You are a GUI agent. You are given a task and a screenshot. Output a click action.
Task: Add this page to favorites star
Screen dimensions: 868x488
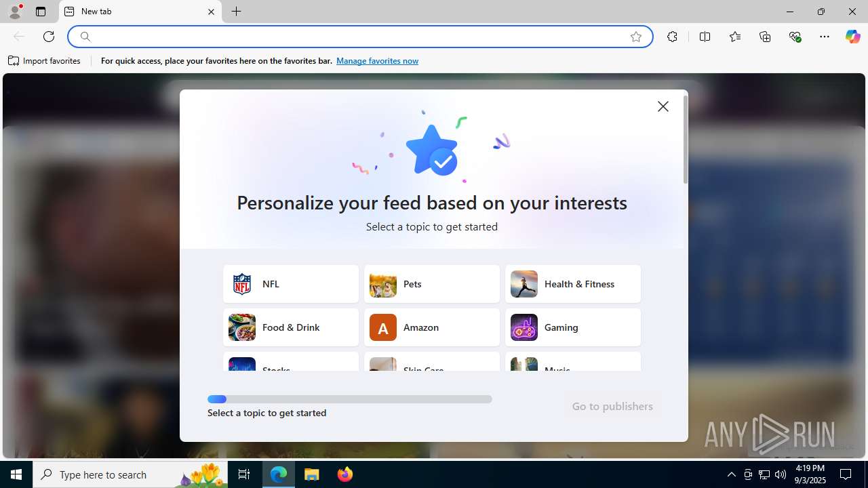[635, 37]
